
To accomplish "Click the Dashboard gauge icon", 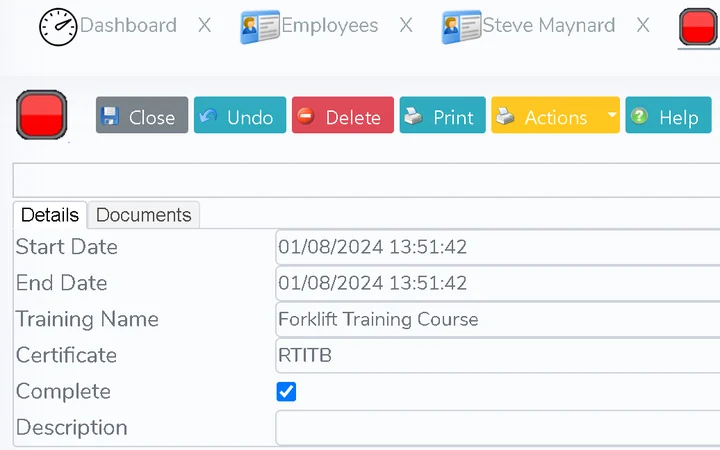I will tap(58, 27).
